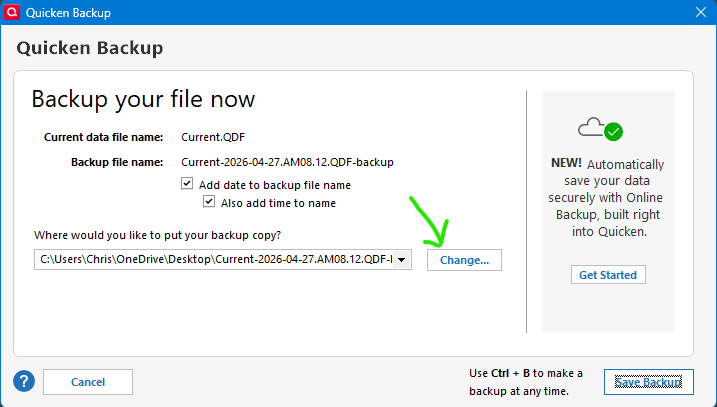Viewport: 717px width, 407px height.
Task: Click the cloud icon for Online Backup
Action: (x=591, y=128)
